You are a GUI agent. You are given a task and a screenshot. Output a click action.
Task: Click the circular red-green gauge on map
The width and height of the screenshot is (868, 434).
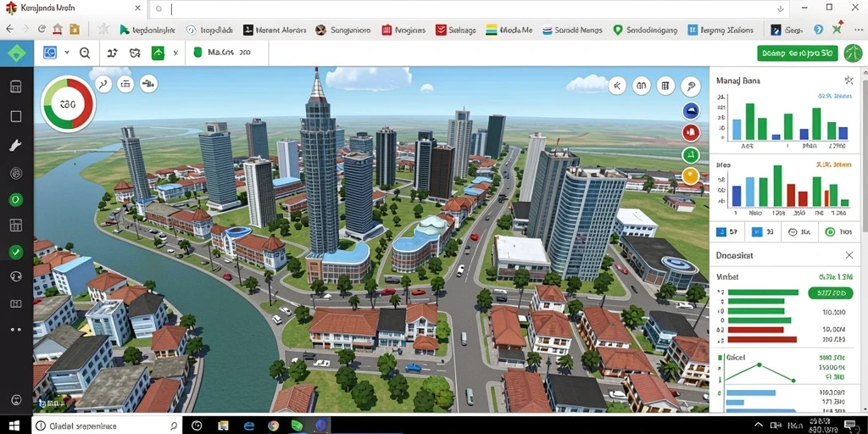coord(69,104)
